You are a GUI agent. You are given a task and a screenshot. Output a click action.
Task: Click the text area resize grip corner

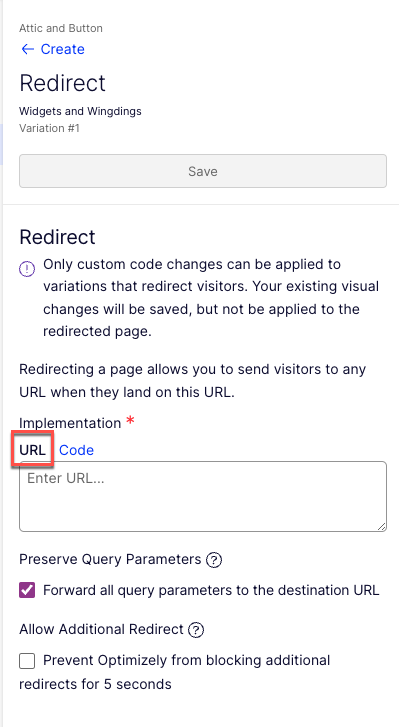pyautogui.click(x=381, y=526)
